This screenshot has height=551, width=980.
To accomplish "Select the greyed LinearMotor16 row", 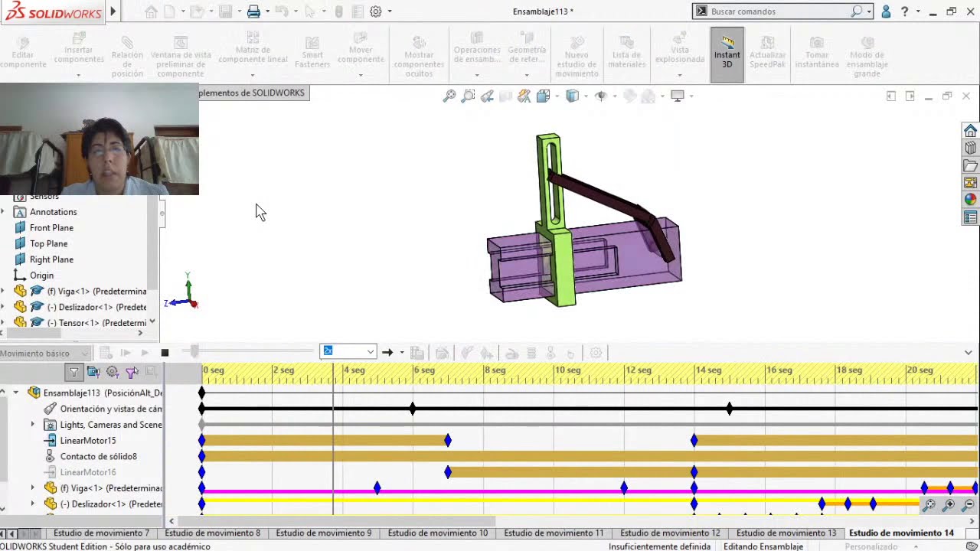I will (x=88, y=472).
